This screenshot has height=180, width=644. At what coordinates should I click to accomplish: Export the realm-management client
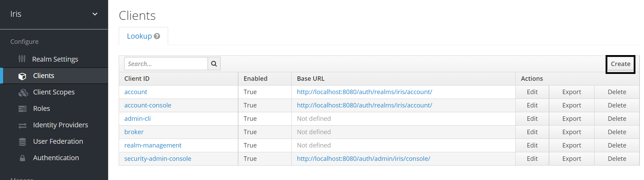coord(571,145)
